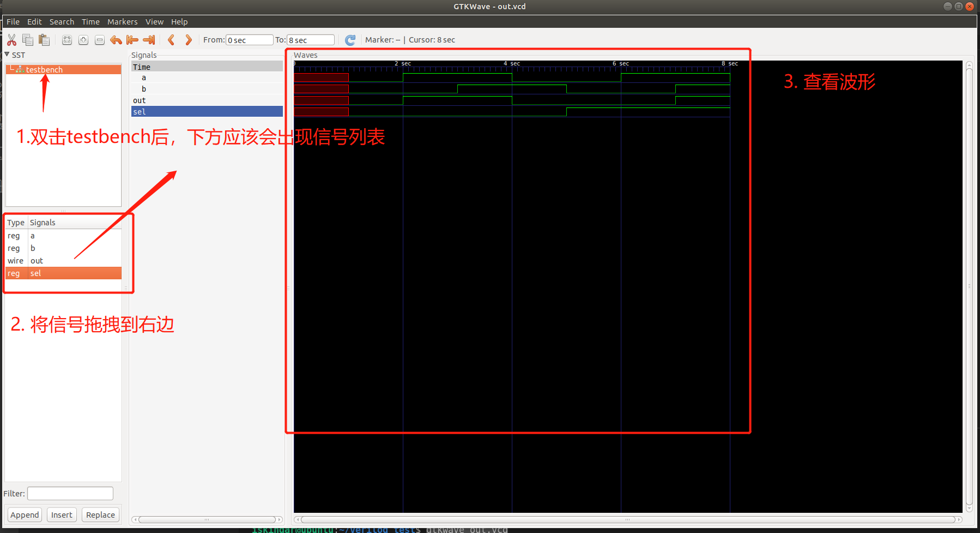
Task: Select the reg a row in signal list
Action: (x=64, y=236)
